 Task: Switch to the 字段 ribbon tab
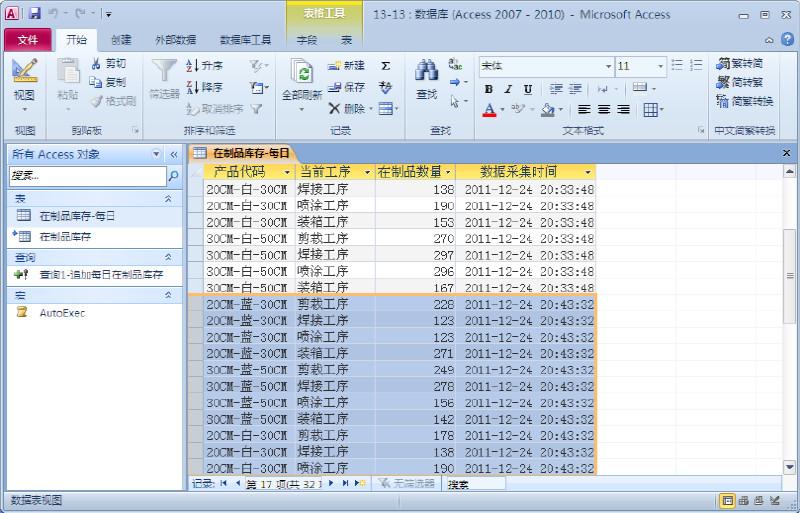tap(307, 40)
